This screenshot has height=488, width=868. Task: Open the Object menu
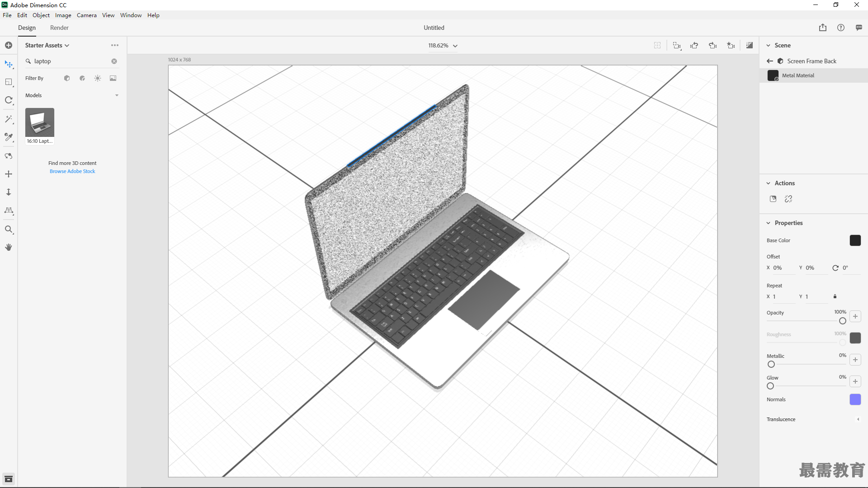pyautogui.click(x=41, y=15)
